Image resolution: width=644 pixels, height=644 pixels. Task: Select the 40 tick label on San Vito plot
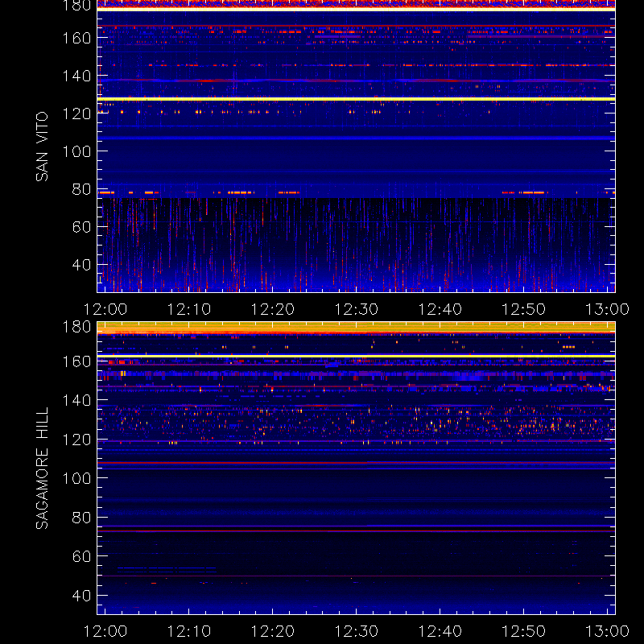(x=81, y=265)
